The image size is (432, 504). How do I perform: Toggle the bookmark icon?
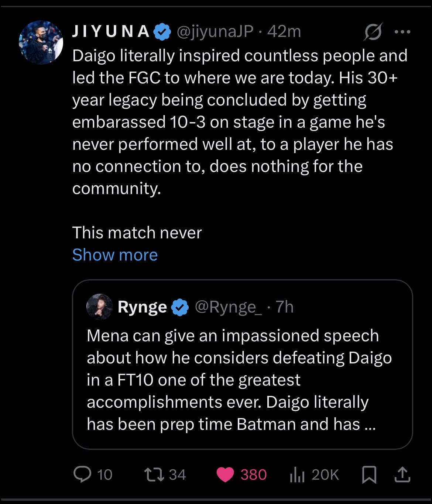click(369, 474)
